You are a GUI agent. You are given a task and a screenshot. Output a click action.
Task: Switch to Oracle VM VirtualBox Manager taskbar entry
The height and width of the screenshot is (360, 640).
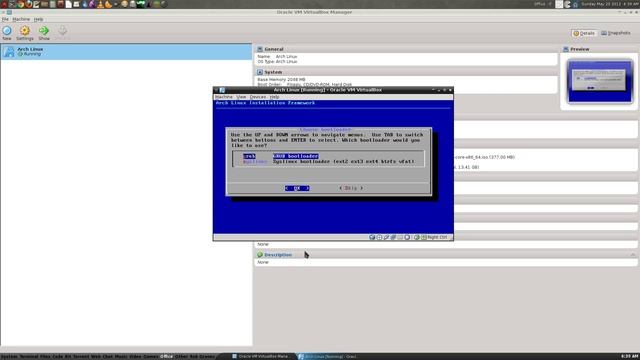point(261,357)
